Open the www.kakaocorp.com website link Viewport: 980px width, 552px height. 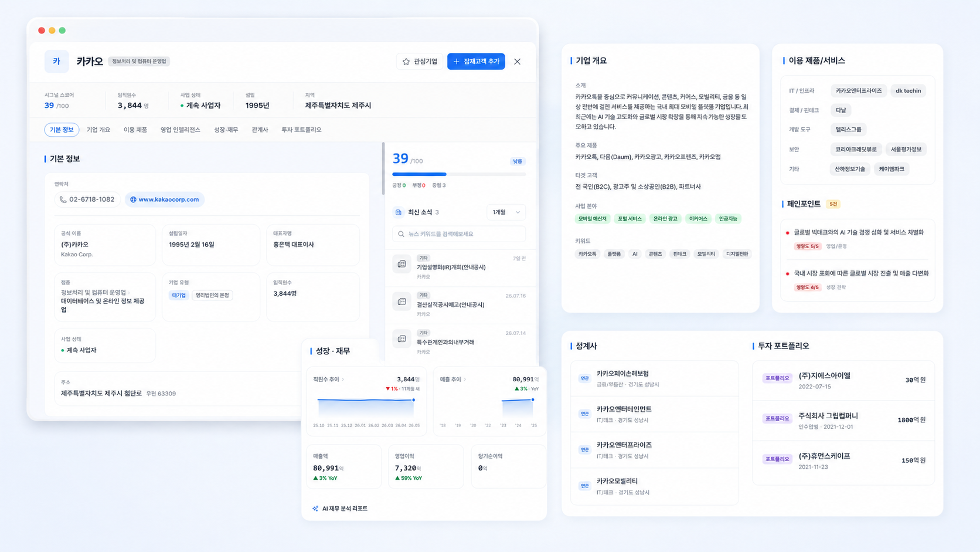click(x=165, y=199)
